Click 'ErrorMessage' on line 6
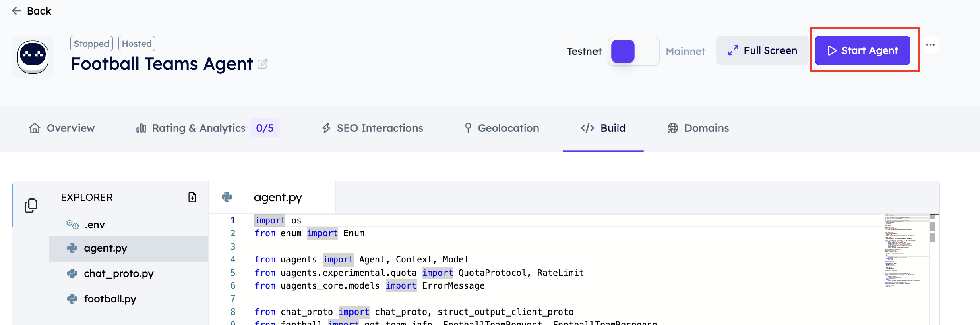The image size is (980, 325). click(453, 286)
